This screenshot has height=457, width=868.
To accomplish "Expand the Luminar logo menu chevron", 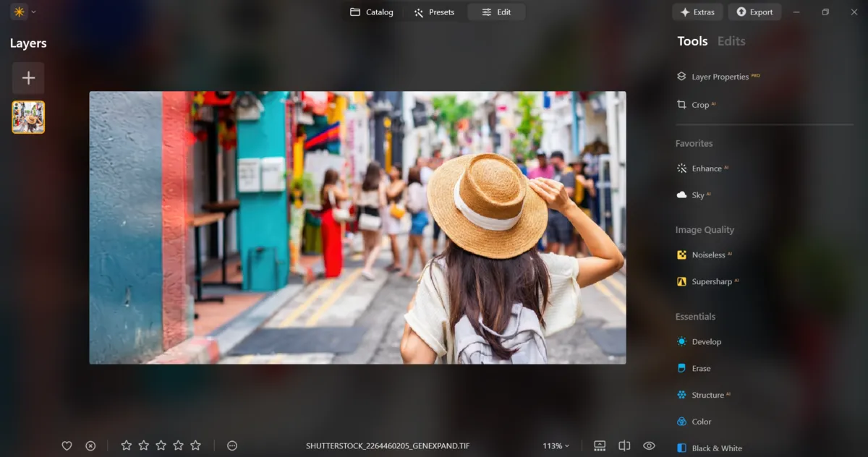I will [32, 12].
